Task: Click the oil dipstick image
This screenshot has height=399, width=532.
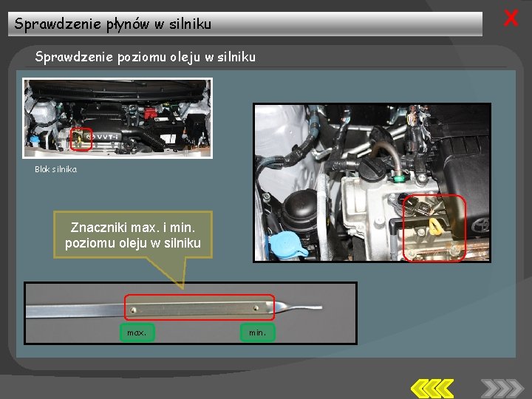Action: 191,313
